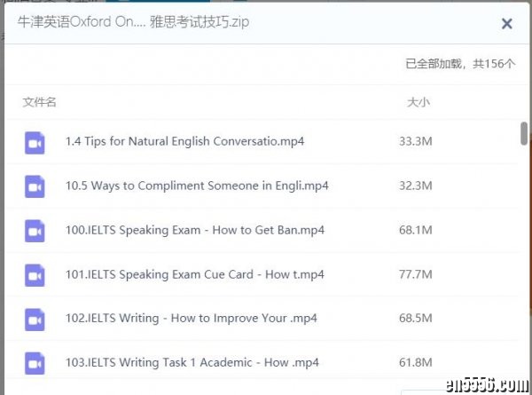
Task: Click the 33.3M size value
Action: coord(415,142)
